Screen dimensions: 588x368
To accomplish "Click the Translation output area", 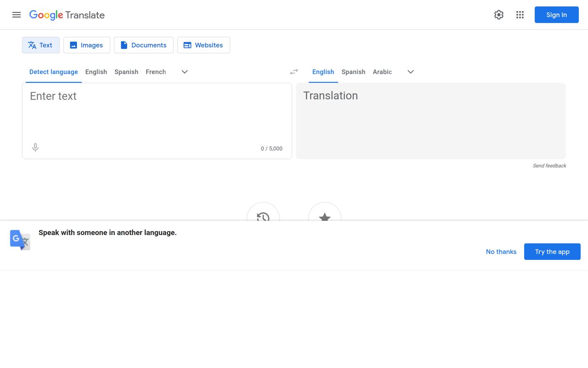I will click(x=431, y=121).
